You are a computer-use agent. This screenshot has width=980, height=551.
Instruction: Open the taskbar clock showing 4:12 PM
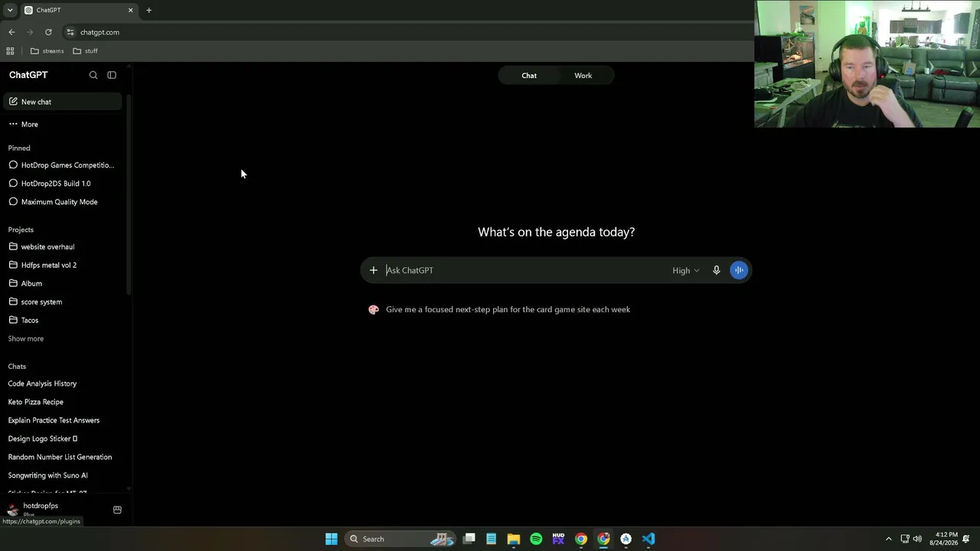coord(943,539)
